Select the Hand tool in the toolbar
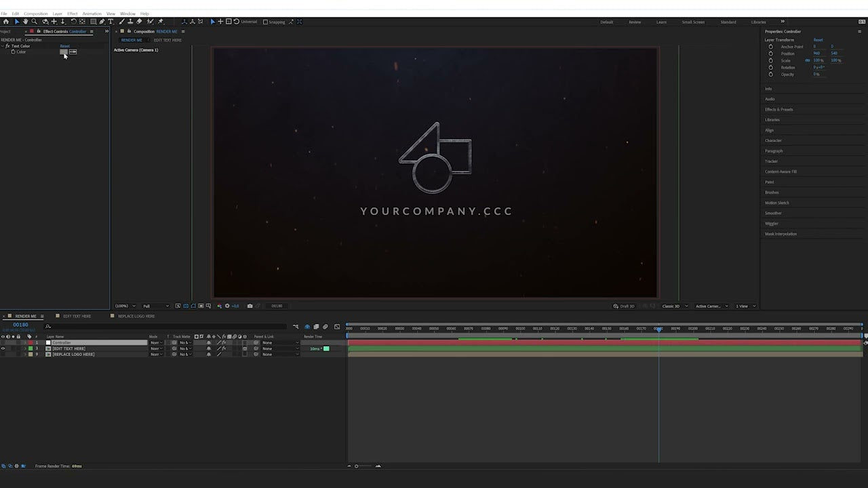The width and height of the screenshot is (868, 488). [x=25, y=22]
